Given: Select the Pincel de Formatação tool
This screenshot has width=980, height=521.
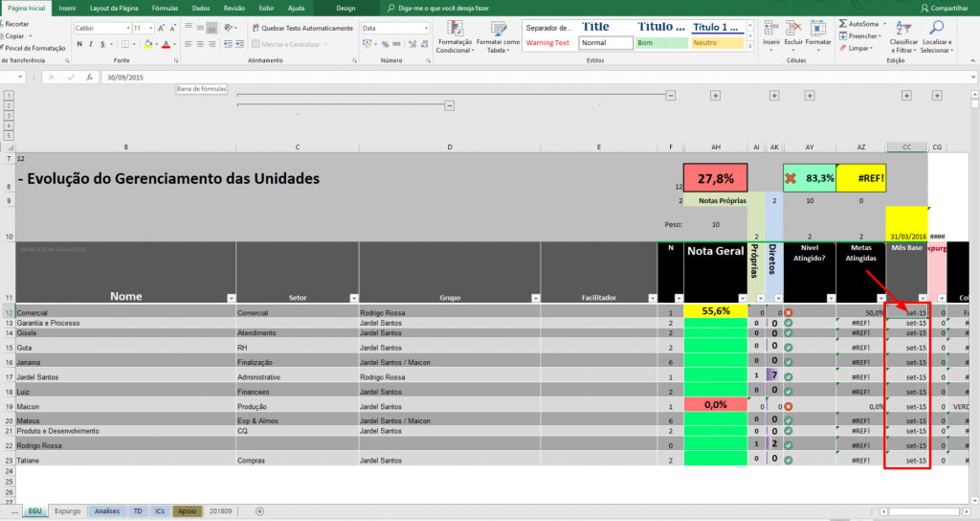Looking at the screenshot, I should tap(33, 48).
